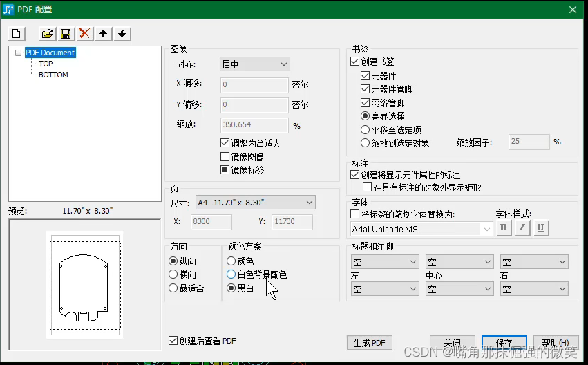Collapse the PDF Document tree node
Viewport: 588px width, 365px height.
click(19, 53)
